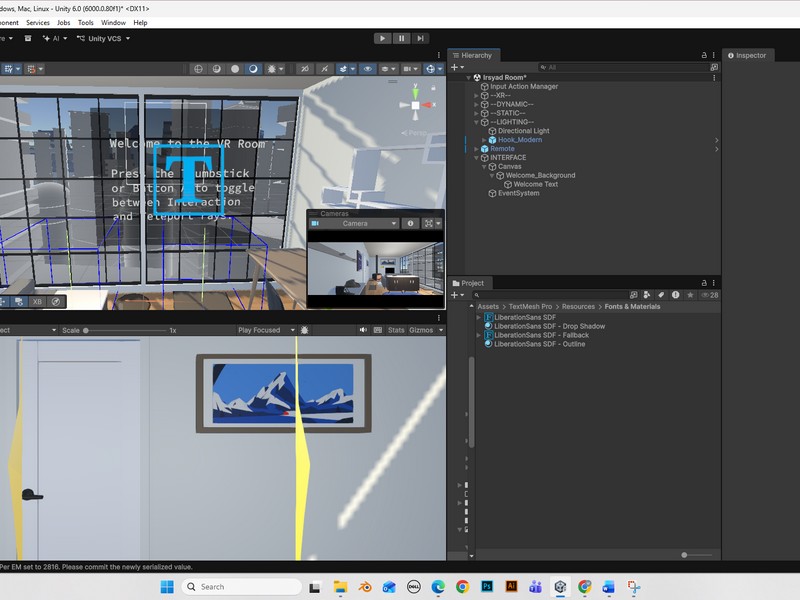800x600 pixels.
Task: Click the Project tab
Action: pos(469,283)
